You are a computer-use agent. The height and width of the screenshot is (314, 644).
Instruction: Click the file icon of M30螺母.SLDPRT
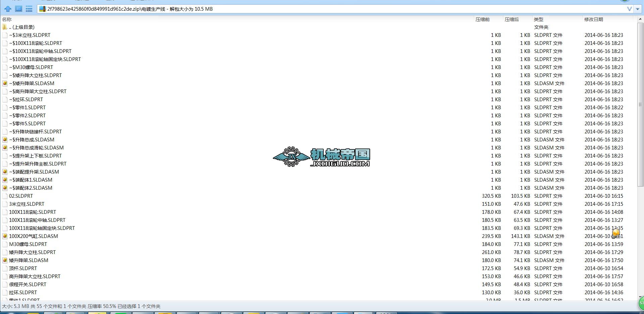pyautogui.click(x=5, y=244)
